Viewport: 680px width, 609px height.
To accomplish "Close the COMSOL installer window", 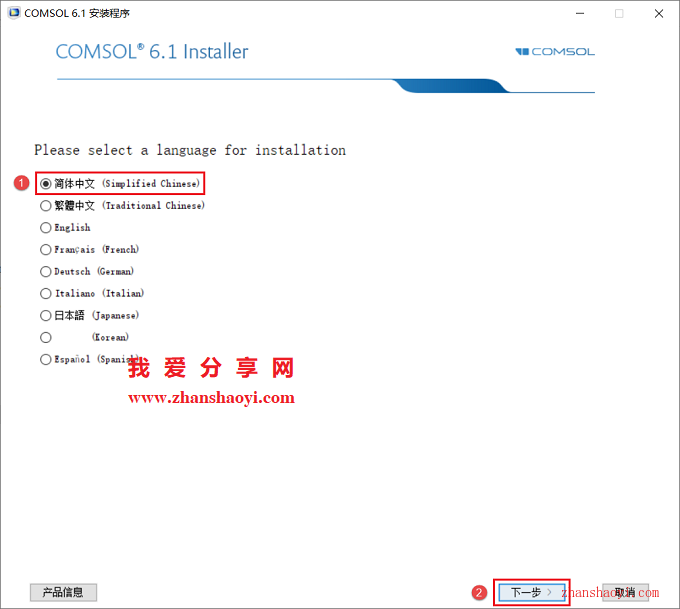I will click(x=659, y=13).
